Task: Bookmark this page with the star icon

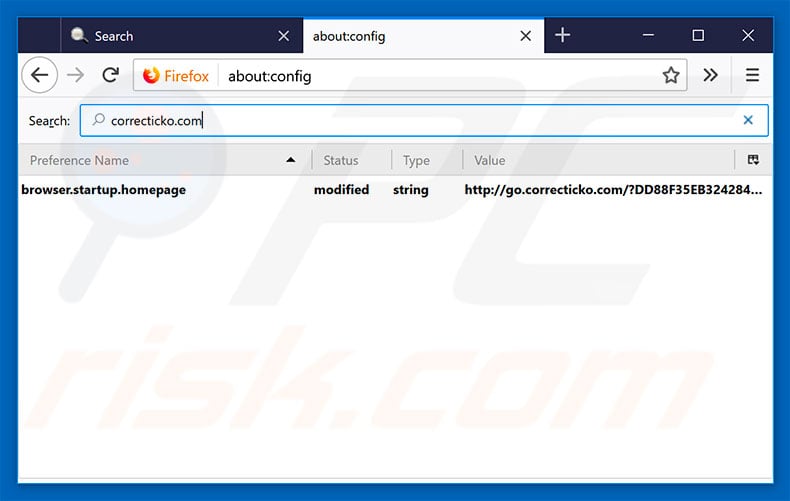Action: tap(671, 76)
